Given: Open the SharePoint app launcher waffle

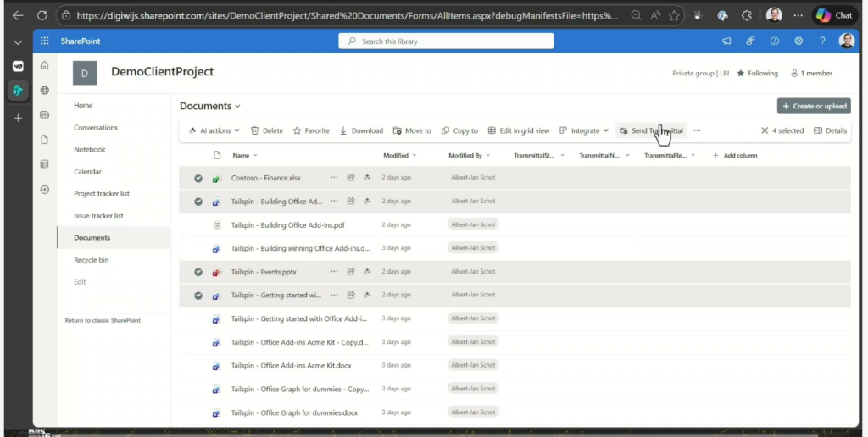Looking at the screenshot, I should tap(45, 41).
